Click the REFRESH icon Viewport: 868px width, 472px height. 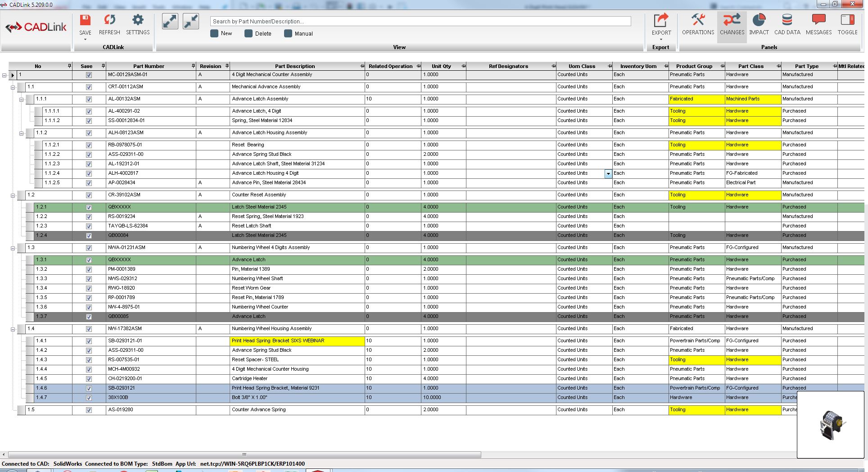[x=109, y=20]
